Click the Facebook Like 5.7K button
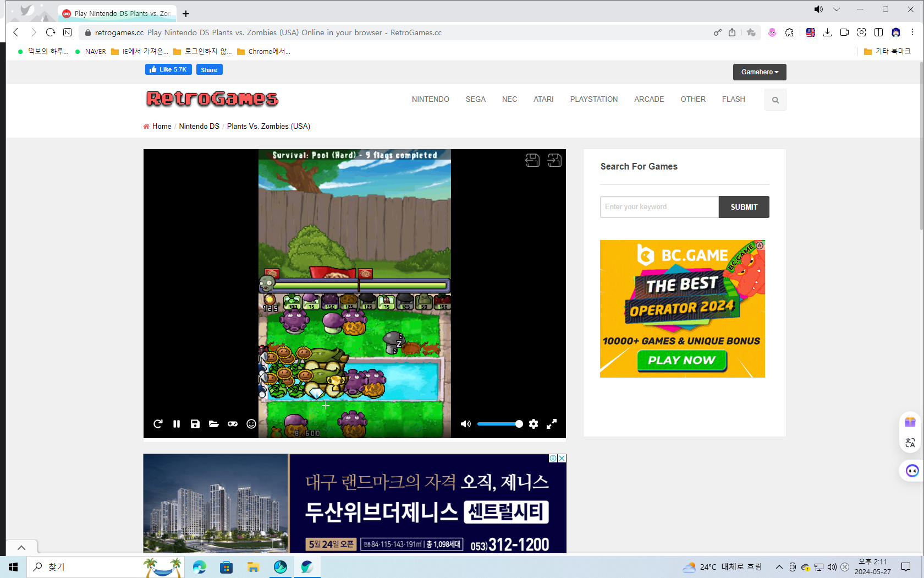Screen dimensions: 924x578 [168, 69]
